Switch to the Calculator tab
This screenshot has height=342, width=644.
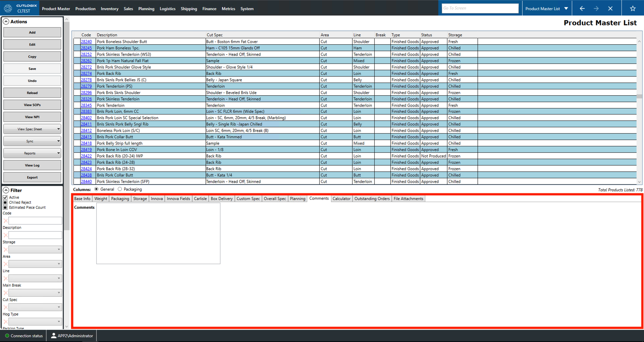pyautogui.click(x=341, y=198)
